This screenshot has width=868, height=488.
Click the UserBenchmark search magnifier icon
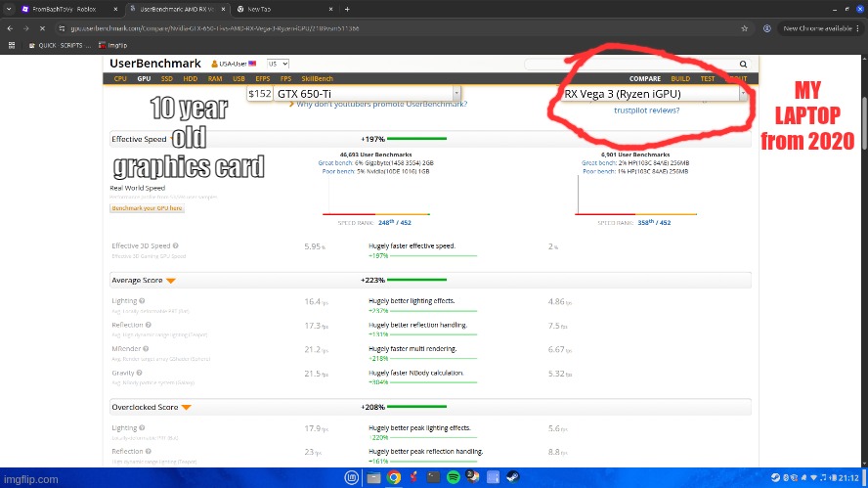pos(743,65)
